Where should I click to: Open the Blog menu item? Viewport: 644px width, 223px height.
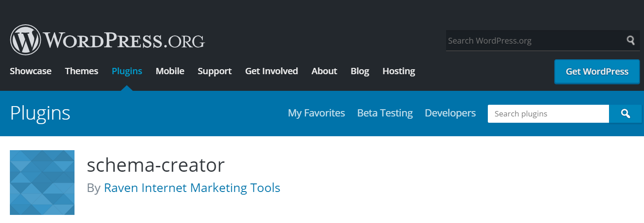(x=360, y=71)
